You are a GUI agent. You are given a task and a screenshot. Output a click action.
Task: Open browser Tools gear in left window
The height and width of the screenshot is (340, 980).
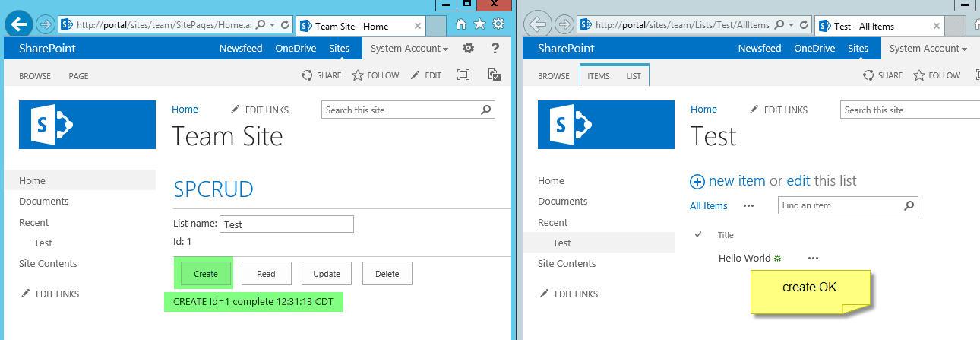(x=498, y=24)
